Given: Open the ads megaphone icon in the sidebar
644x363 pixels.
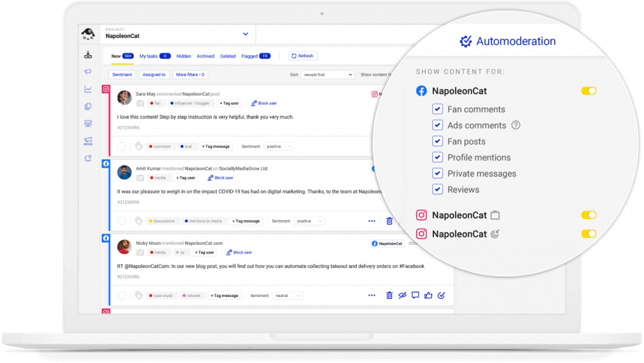Looking at the screenshot, I should coord(88,141).
